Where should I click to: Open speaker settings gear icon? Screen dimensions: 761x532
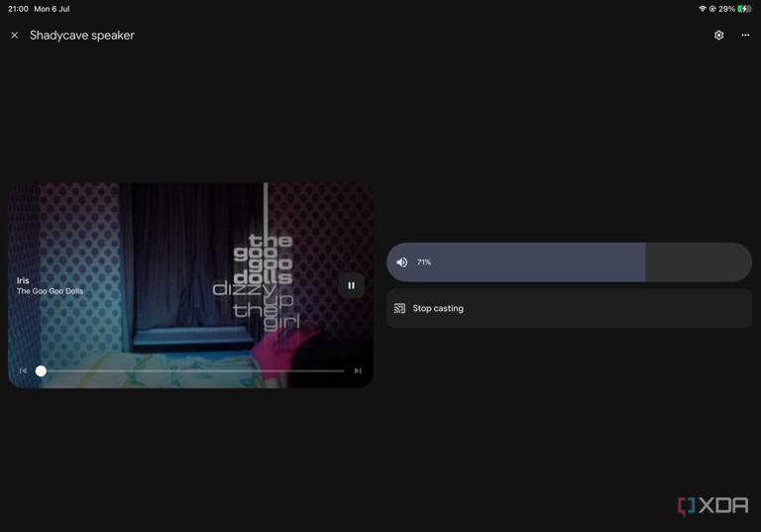718,35
